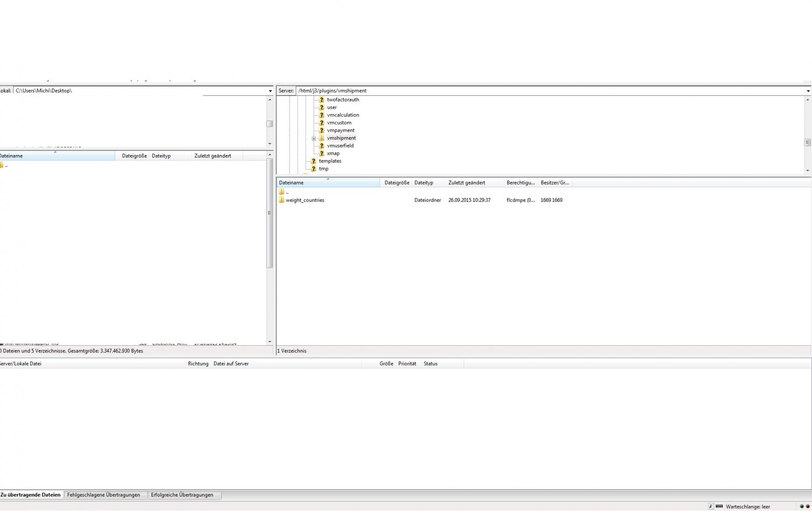The image size is (812, 511).
Task: Click the unknown-folder icon next to templates
Action: pos(314,161)
